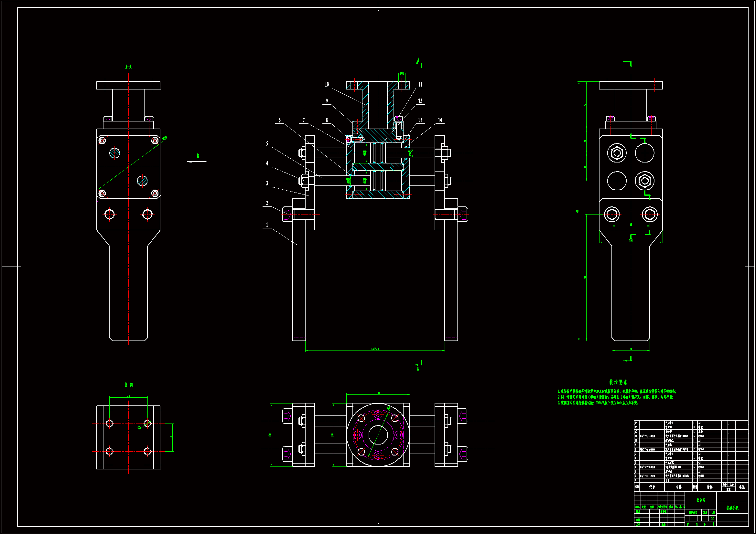Click the 技术要求 heading text

click(618, 382)
